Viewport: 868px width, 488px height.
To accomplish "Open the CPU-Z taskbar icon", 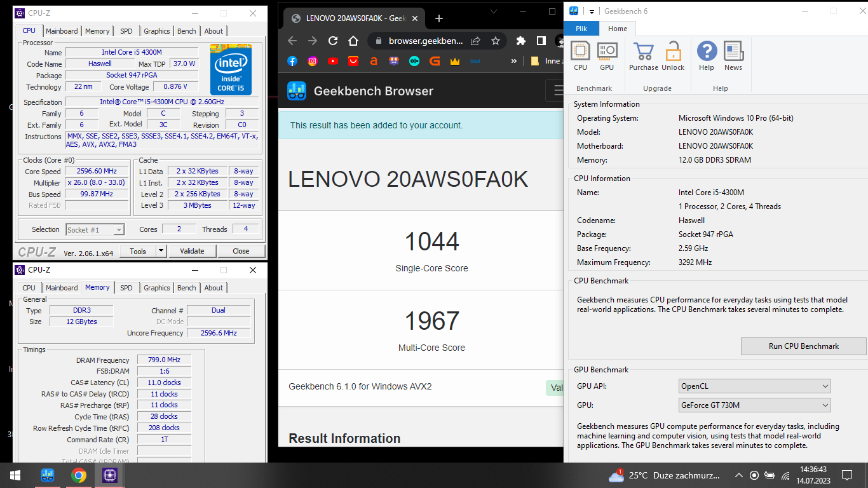I will (x=109, y=475).
